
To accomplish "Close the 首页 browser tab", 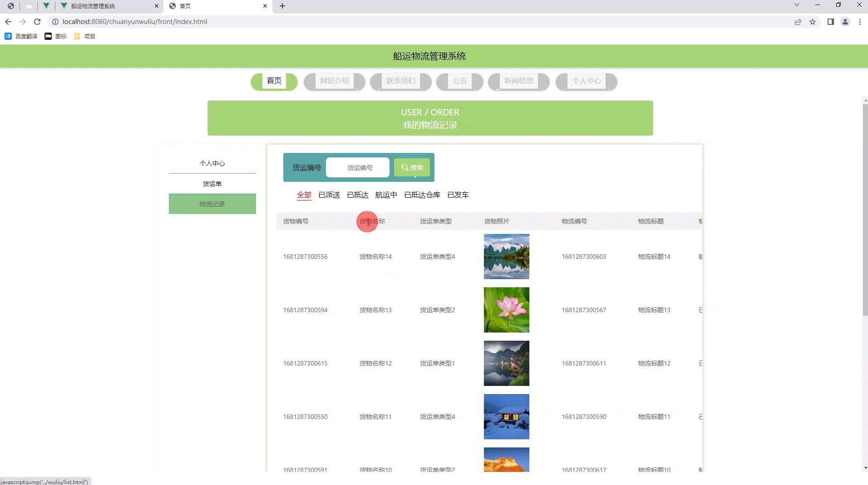I will click(x=265, y=6).
